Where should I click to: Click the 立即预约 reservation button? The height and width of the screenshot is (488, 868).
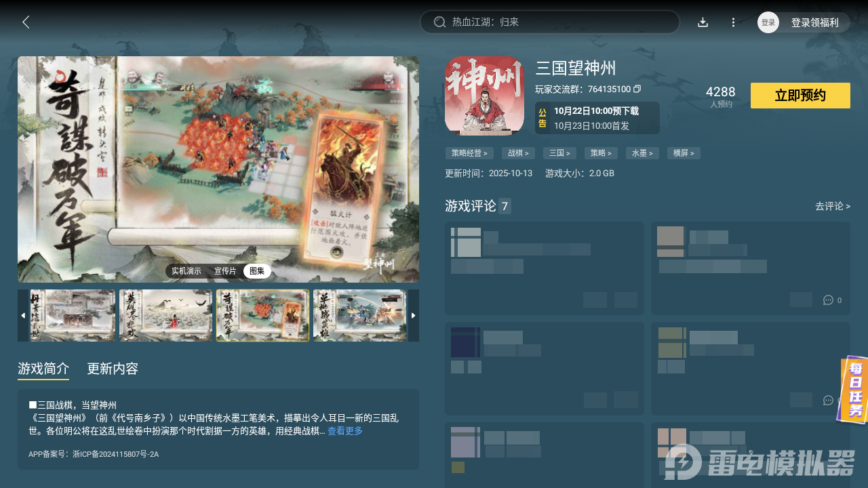[800, 95]
